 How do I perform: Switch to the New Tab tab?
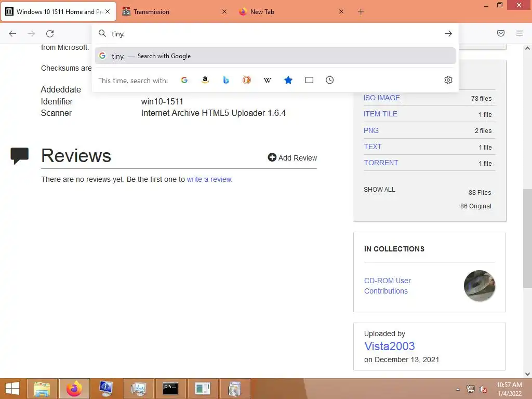[292, 12]
